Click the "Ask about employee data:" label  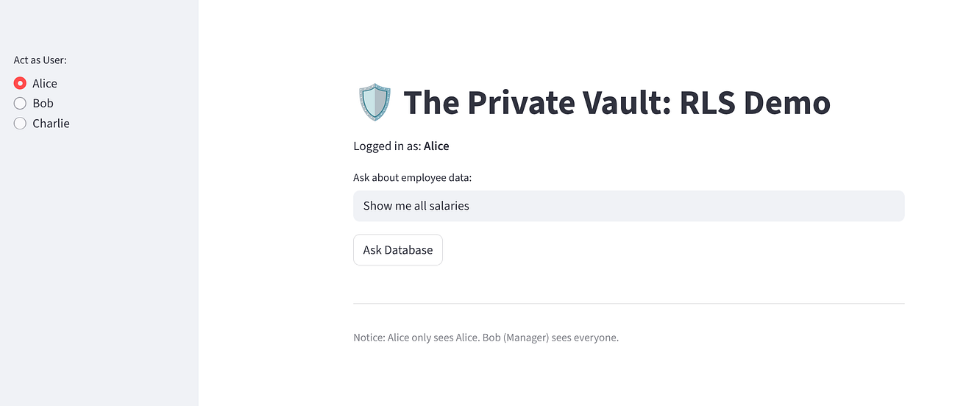click(x=413, y=178)
